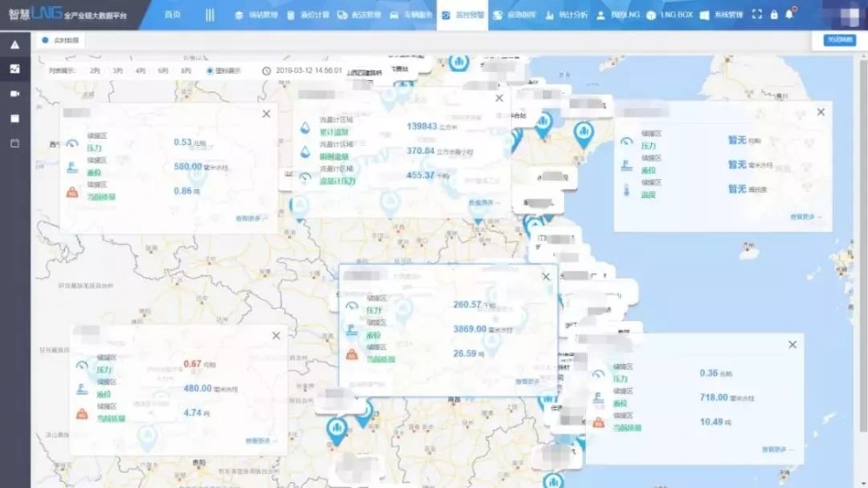Click the user avatar in top right corner
The width and height of the screenshot is (868, 488).
coord(850,16)
